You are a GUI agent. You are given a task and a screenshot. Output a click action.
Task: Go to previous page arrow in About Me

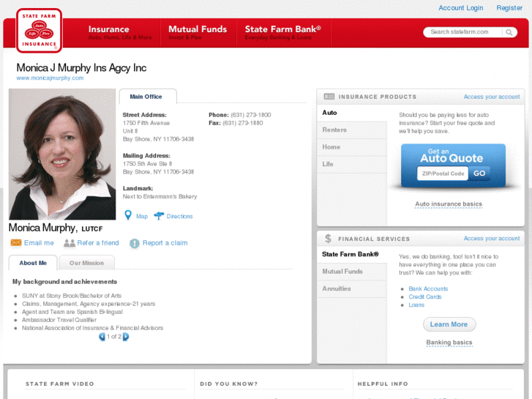(102, 337)
